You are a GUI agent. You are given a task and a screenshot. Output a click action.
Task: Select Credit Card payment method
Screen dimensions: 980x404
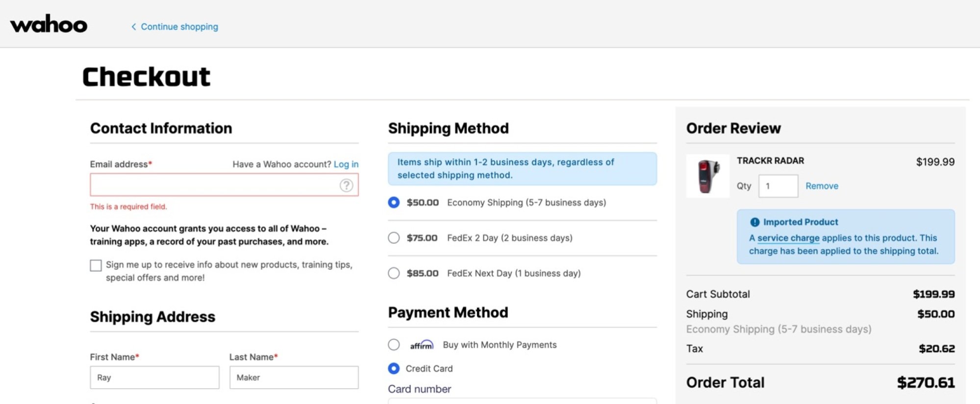pyautogui.click(x=394, y=368)
